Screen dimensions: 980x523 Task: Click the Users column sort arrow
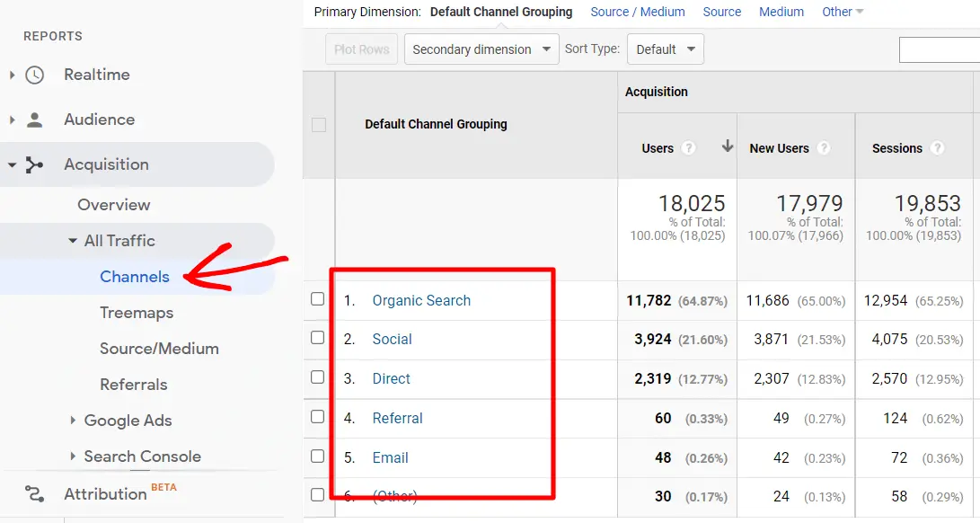727,147
